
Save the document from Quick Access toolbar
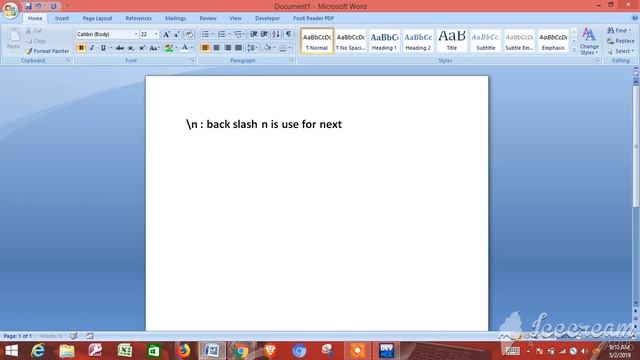tap(28, 6)
